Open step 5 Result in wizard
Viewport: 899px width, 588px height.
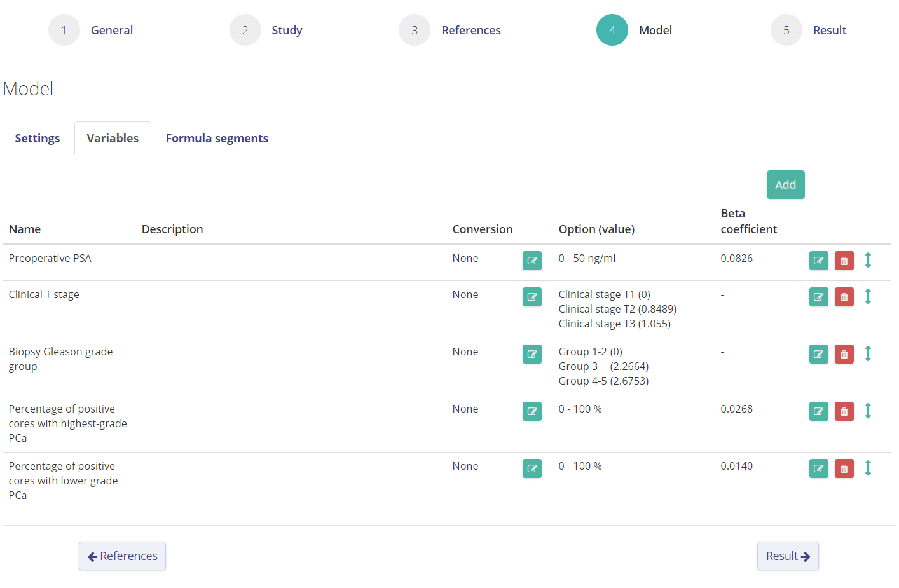click(x=786, y=30)
